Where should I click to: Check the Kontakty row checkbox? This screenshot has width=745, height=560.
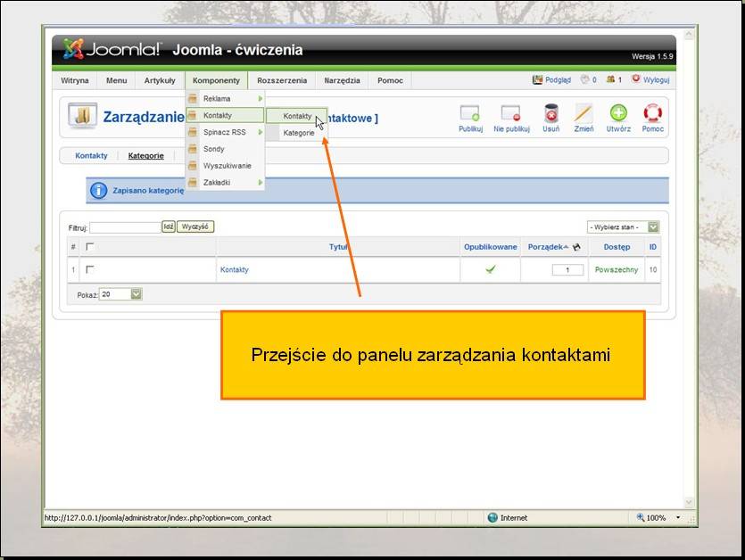(90, 269)
